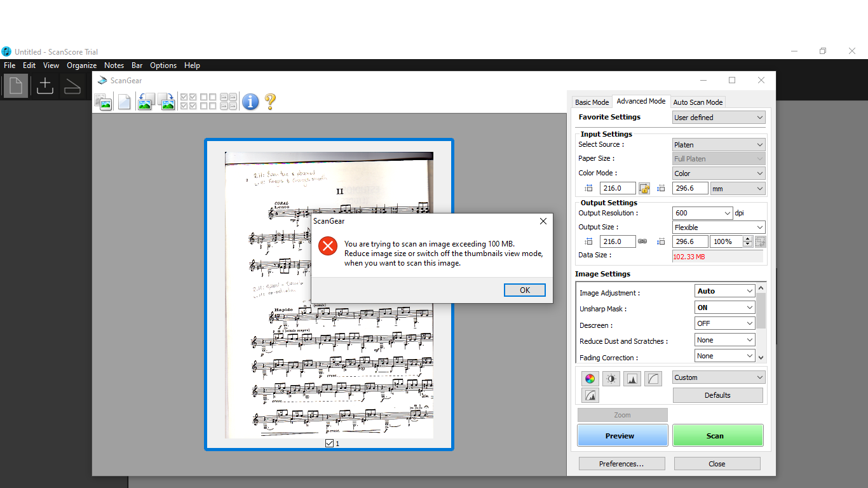This screenshot has height=488, width=868.
Task: Click the select all crops icon
Action: tap(229, 102)
